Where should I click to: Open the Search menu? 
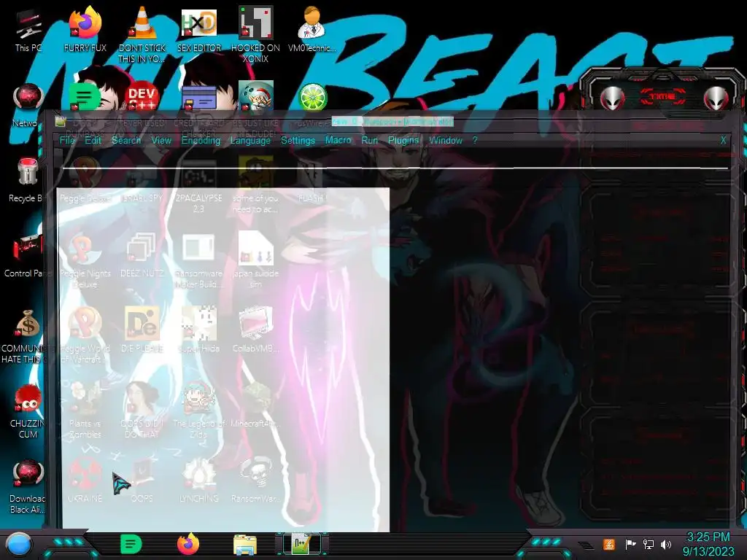(x=126, y=140)
